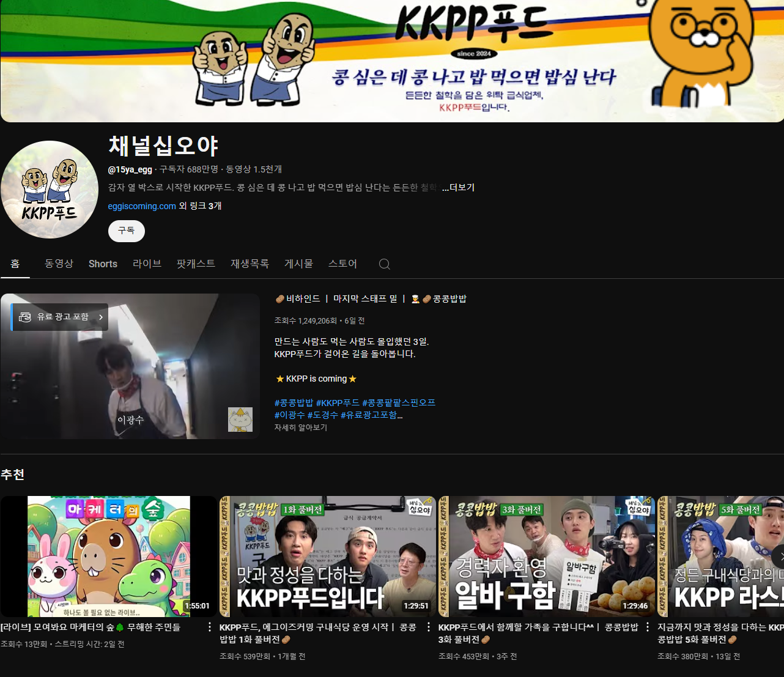The image size is (784, 677).
Task: Click 조회수 13만회 스트리밍 시간 text
Action: click(62, 644)
